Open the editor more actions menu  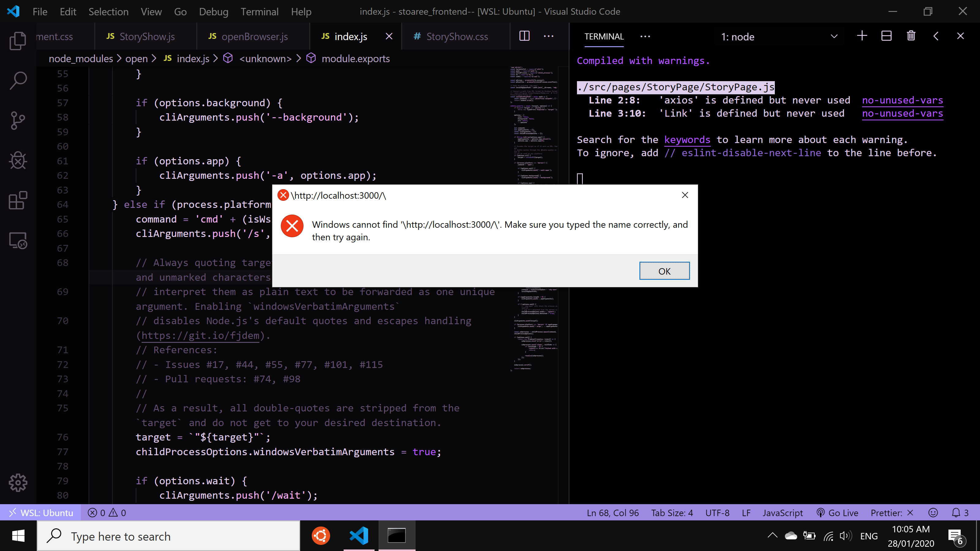tap(548, 36)
